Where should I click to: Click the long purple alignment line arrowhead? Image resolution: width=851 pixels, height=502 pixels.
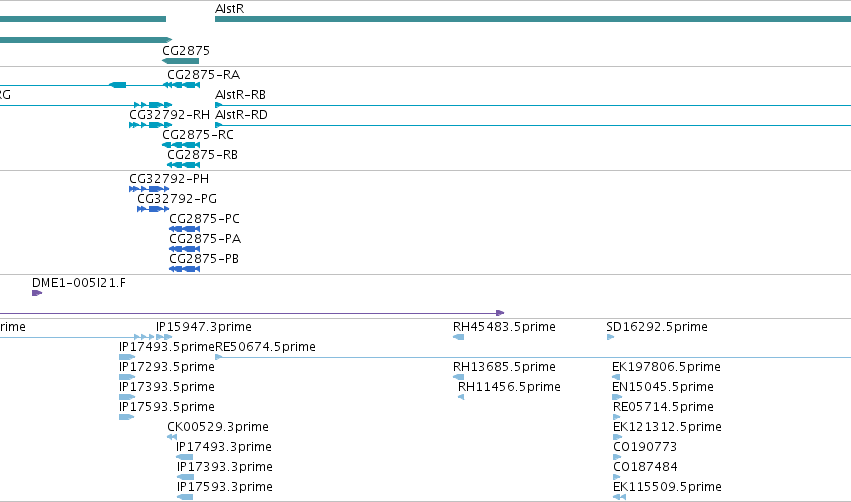500,313
